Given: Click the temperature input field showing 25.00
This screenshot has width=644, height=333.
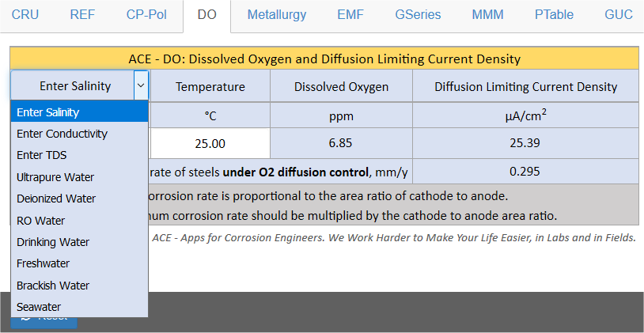Looking at the screenshot, I should coord(210,143).
